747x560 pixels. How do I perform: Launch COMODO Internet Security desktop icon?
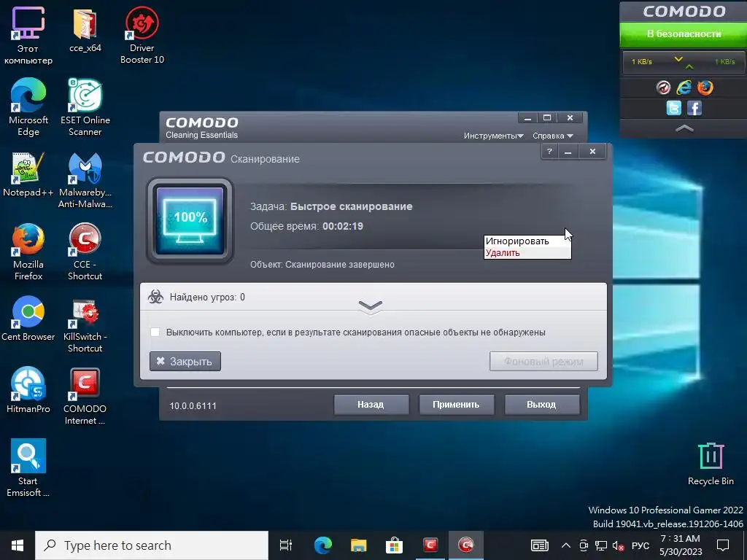tap(85, 396)
